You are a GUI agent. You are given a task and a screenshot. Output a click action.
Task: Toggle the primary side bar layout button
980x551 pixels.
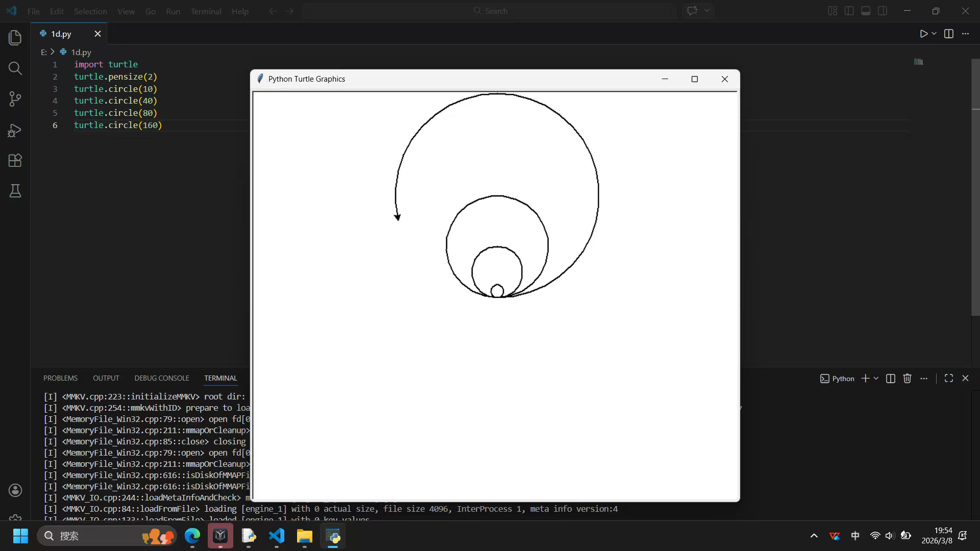click(849, 11)
